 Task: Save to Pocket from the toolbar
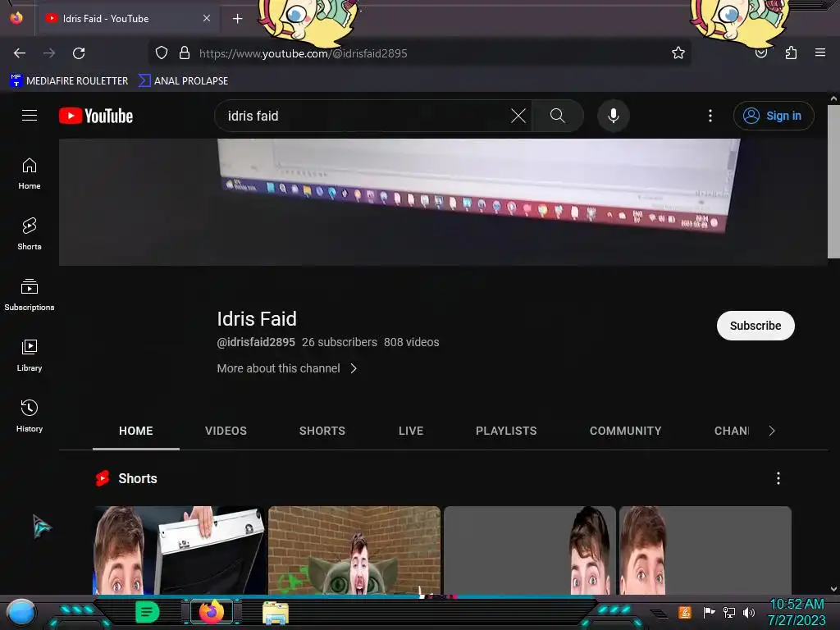(x=761, y=52)
